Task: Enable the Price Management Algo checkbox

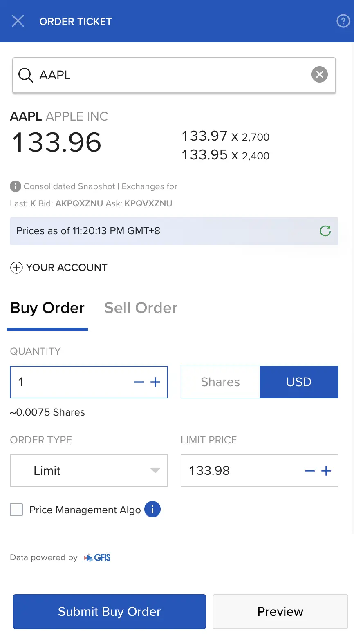Action: pos(16,510)
